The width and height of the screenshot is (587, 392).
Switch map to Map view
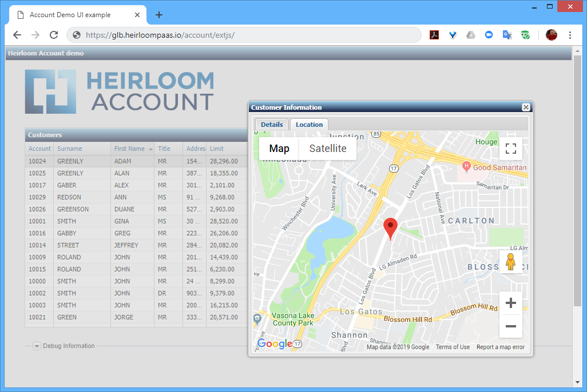(x=279, y=149)
